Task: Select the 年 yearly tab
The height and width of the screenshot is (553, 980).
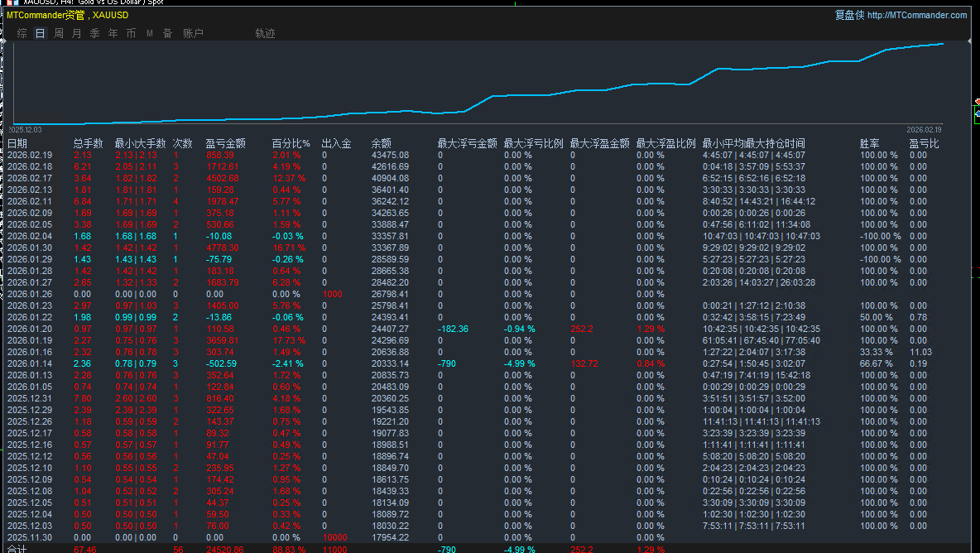Action: pyautogui.click(x=113, y=33)
